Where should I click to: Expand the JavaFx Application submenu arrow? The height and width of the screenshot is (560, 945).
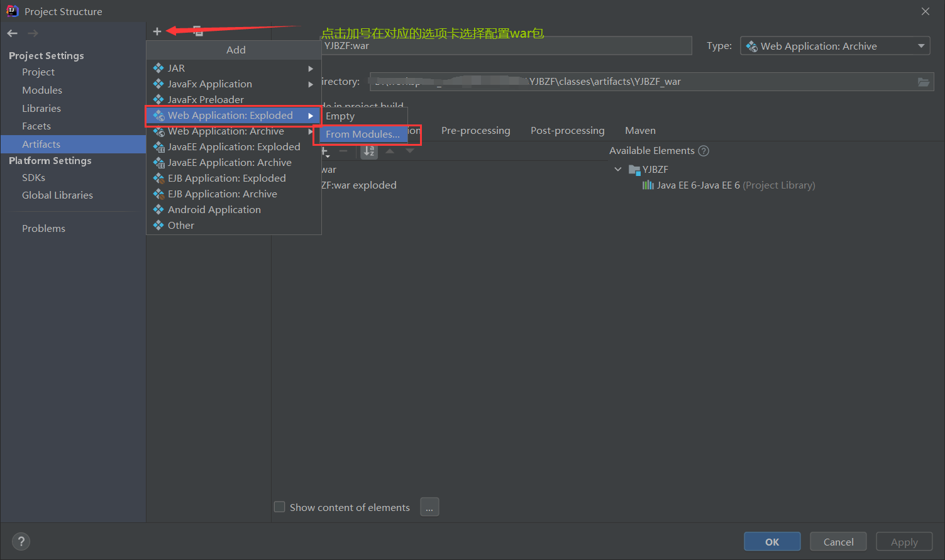coord(311,84)
